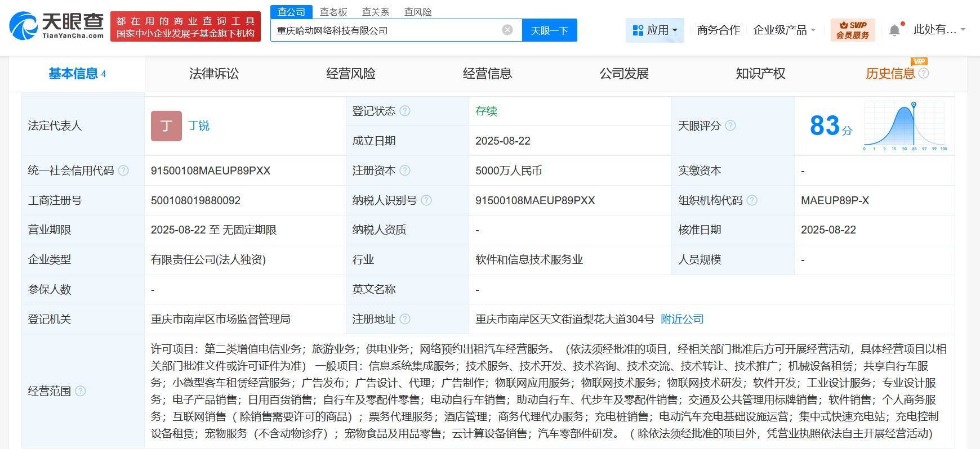Click the 软件和信息技术服务业 industry value

pos(529,259)
